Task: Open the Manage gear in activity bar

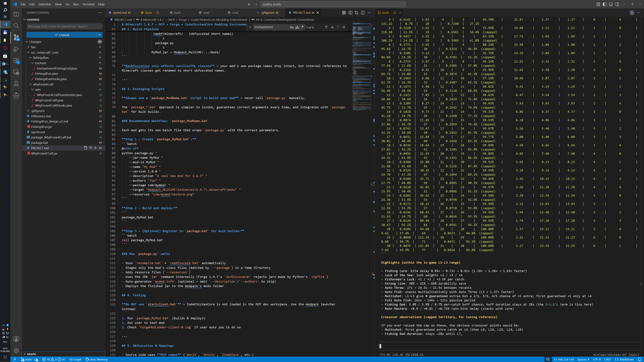Action: point(16,350)
